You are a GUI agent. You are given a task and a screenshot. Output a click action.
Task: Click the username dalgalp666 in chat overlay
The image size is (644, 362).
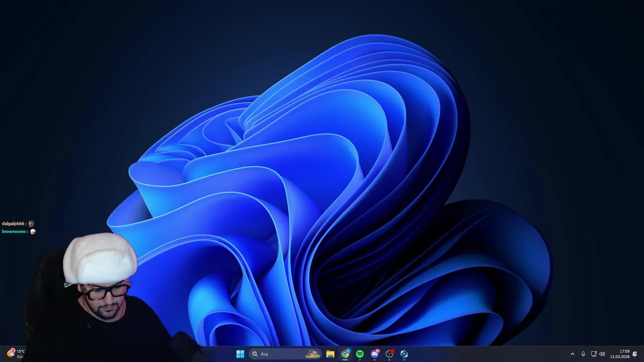click(13, 224)
